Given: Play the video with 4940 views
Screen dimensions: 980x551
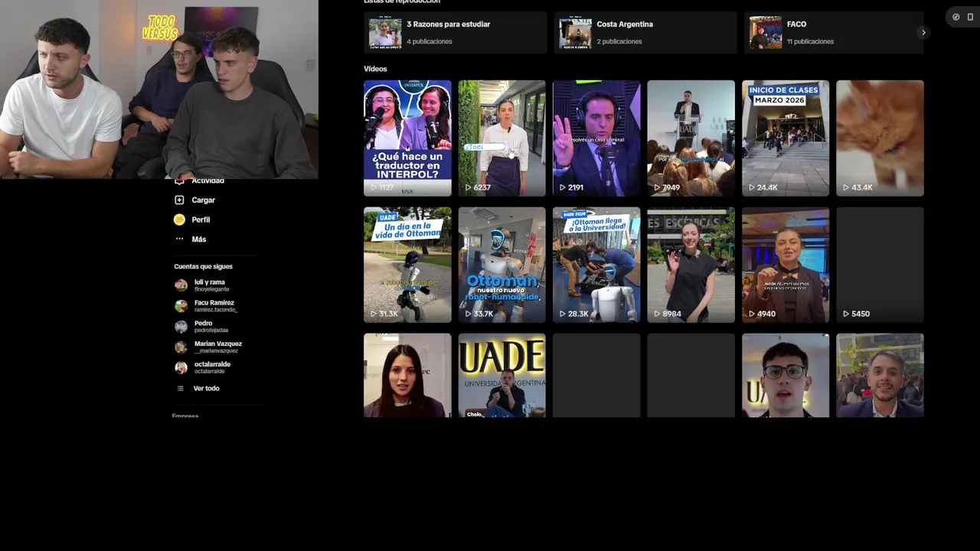Looking at the screenshot, I should [x=786, y=265].
